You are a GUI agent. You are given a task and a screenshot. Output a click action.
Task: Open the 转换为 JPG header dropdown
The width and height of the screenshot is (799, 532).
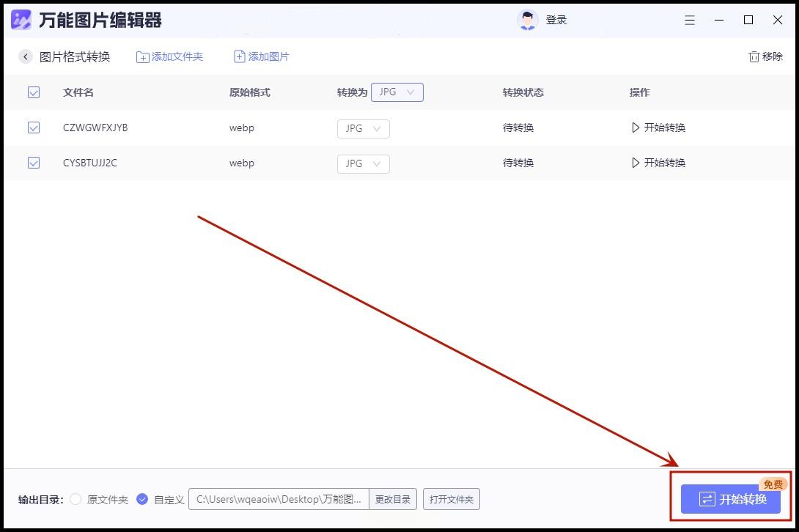click(x=397, y=92)
